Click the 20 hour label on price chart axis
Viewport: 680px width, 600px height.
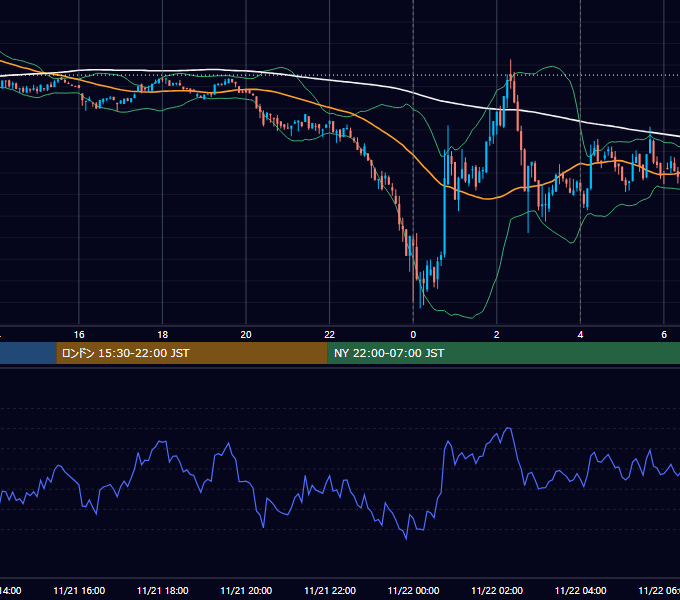click(x=246, y=335)
